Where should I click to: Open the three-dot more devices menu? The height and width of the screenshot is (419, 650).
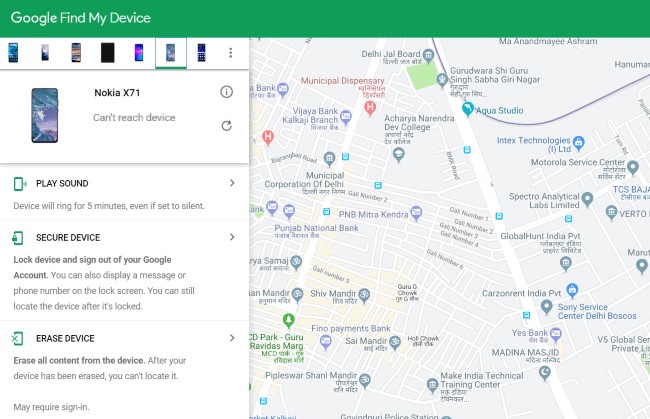230,53
